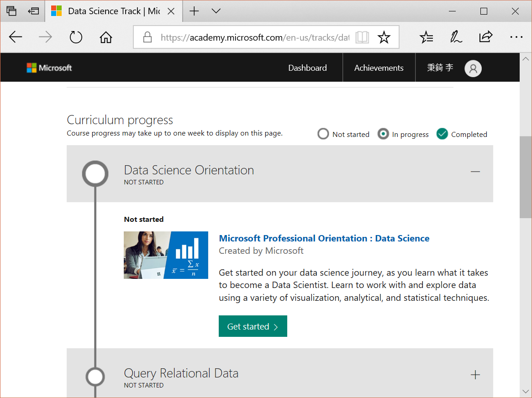Open the home page
This screenshot has width=532, height=398.
tap(105, 37)
